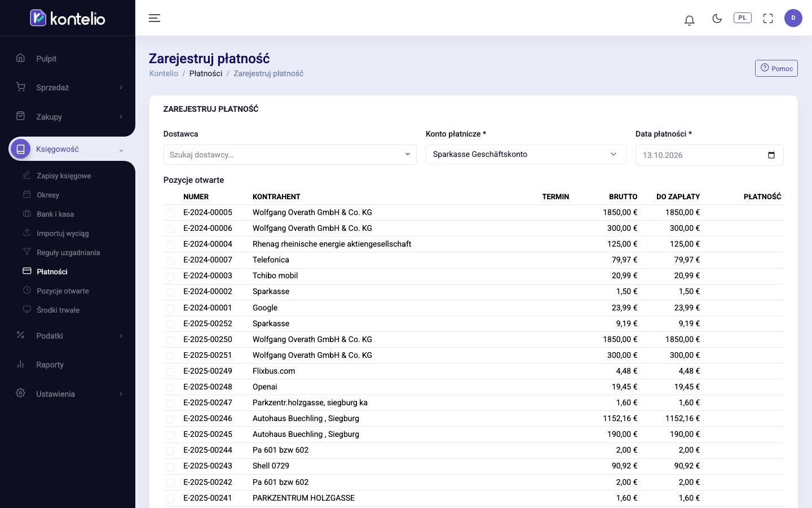The height and width of the screenshot is (508, 812).
Task: Select the Okresy sidebar item
Action: click(x=48, y=195)
